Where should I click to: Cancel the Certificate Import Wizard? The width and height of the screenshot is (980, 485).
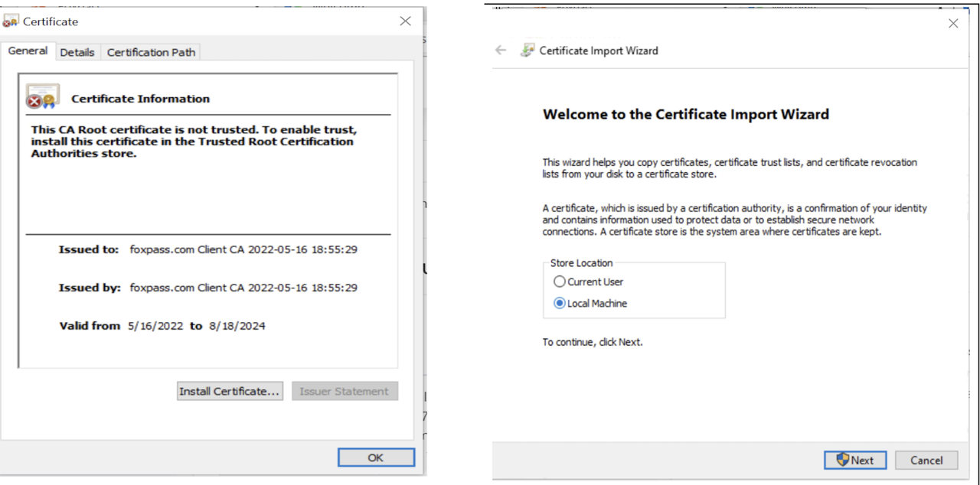click(x=926, y=460)
